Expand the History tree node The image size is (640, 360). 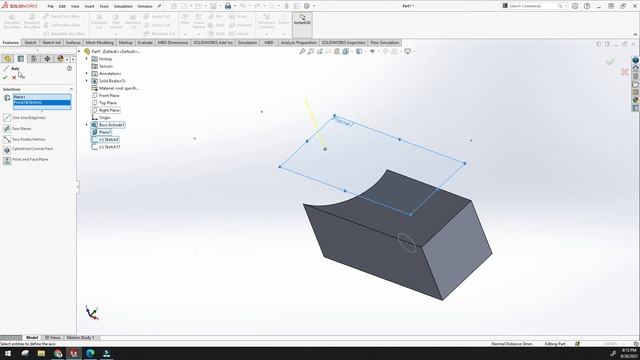click(87, 59)
